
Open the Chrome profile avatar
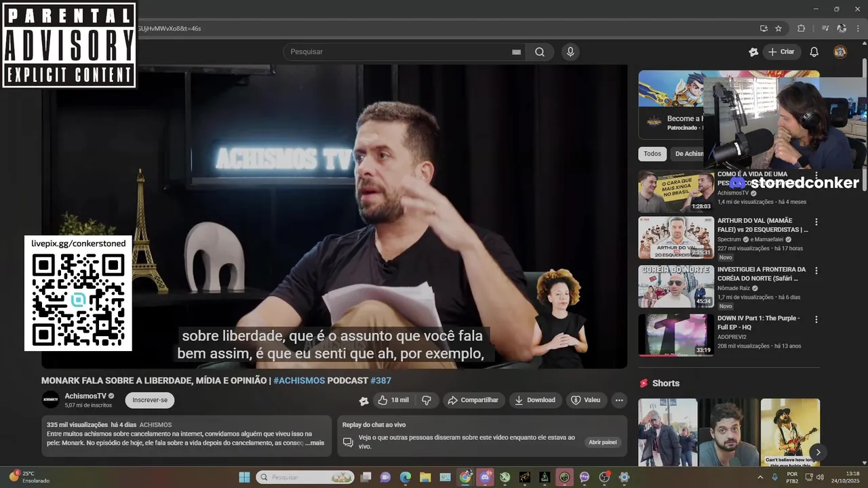click(x=842, y=28)
